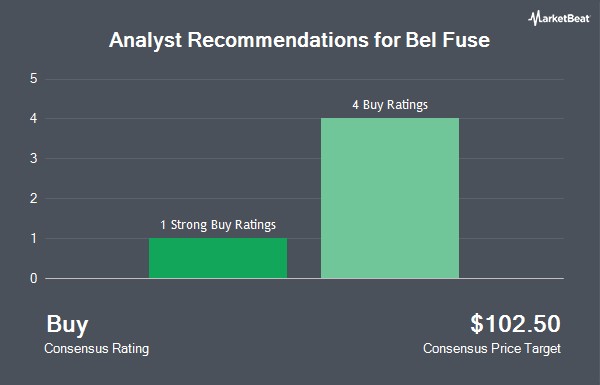600x385 pixels.
Task: Click the y-axis label 4
Action: [34, 118]
